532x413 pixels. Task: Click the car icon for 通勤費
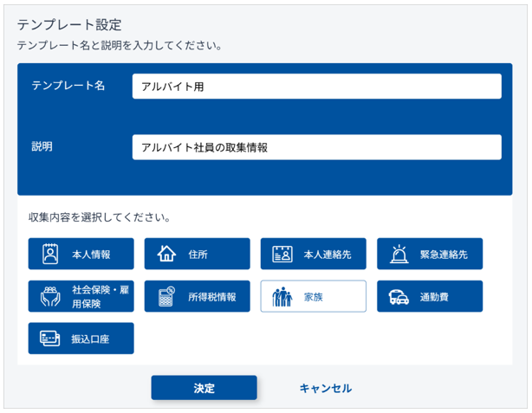pos(399,297)
